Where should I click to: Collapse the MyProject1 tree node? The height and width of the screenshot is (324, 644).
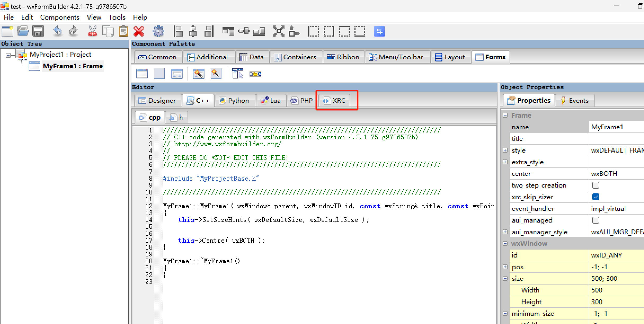point(8,55)
